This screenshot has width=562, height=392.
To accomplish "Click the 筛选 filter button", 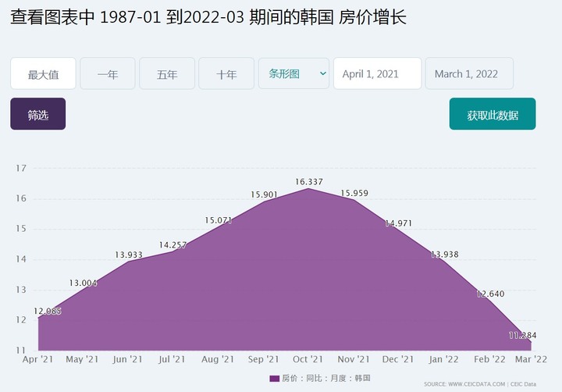I will click(38, 114).
